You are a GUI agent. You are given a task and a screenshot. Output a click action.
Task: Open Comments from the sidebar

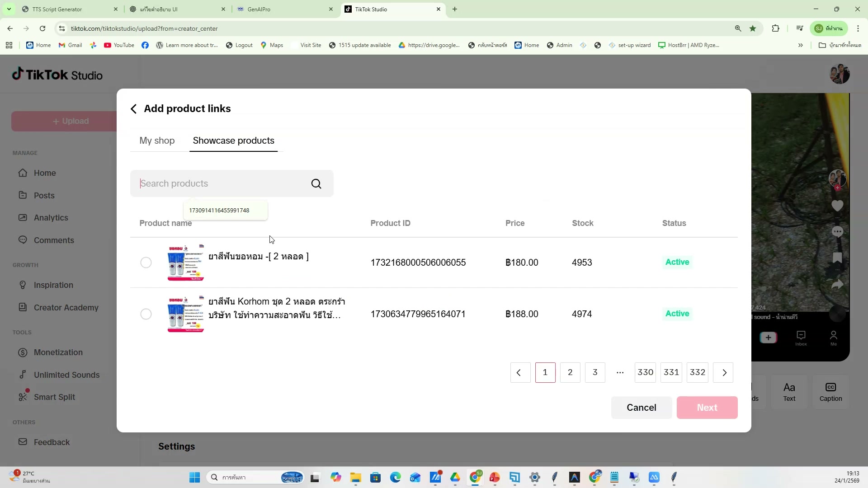tap(53, 240)
